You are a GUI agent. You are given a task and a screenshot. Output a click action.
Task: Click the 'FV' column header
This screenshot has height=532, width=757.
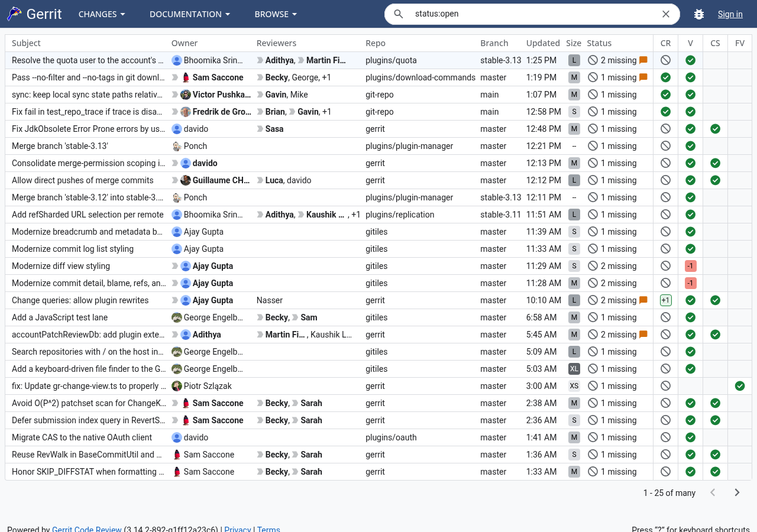click(x=740, y=43)
